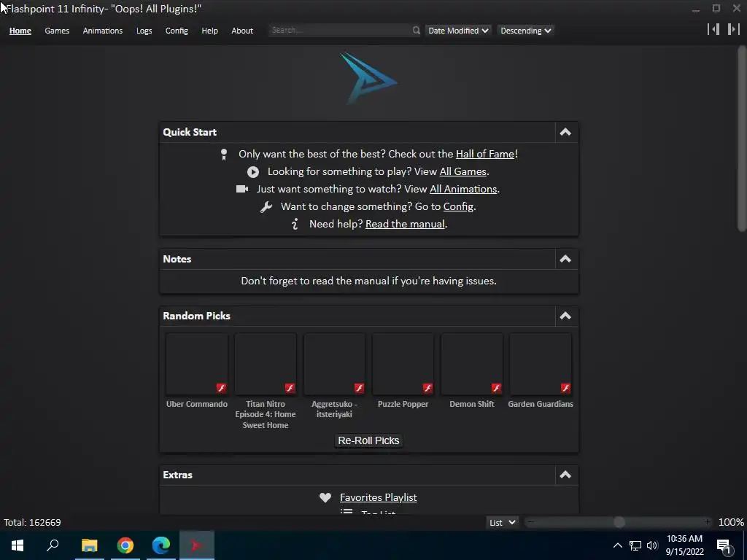Open the Descending order dropdown

[525, 31]
